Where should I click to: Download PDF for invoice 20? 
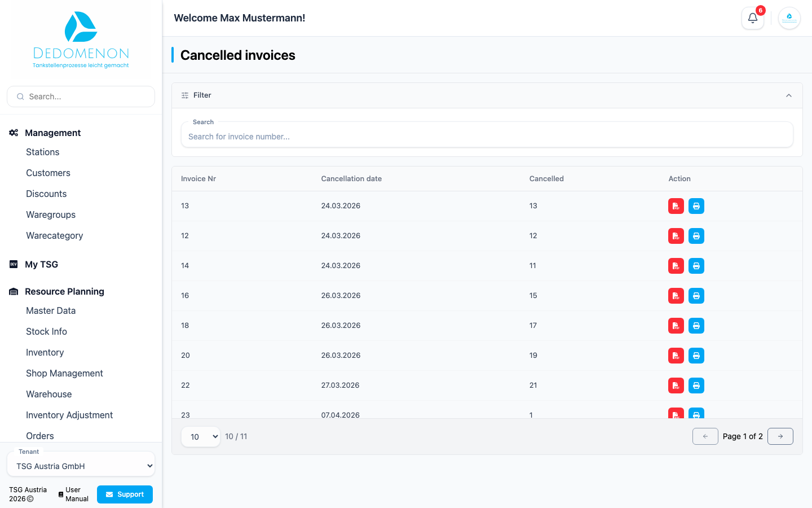pos(676,356)
